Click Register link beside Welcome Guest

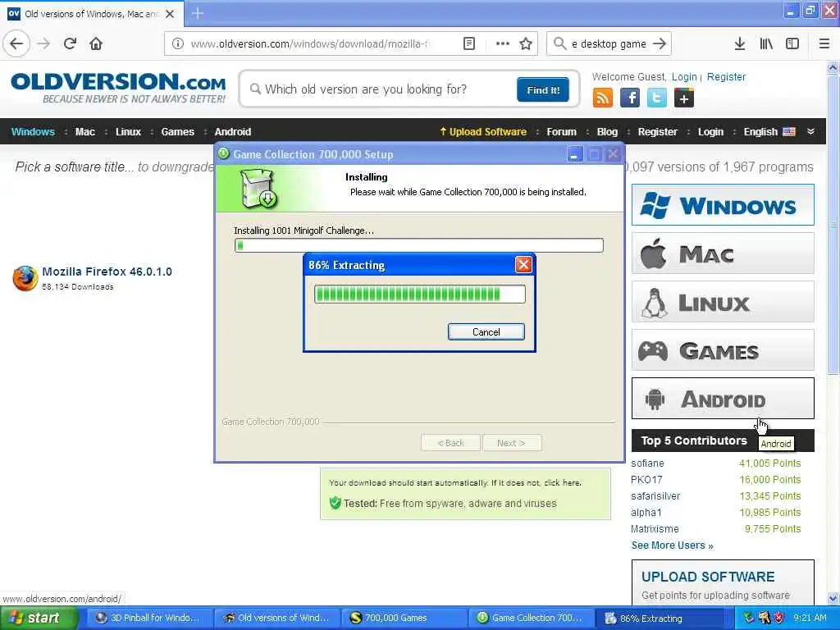(726, 77)
